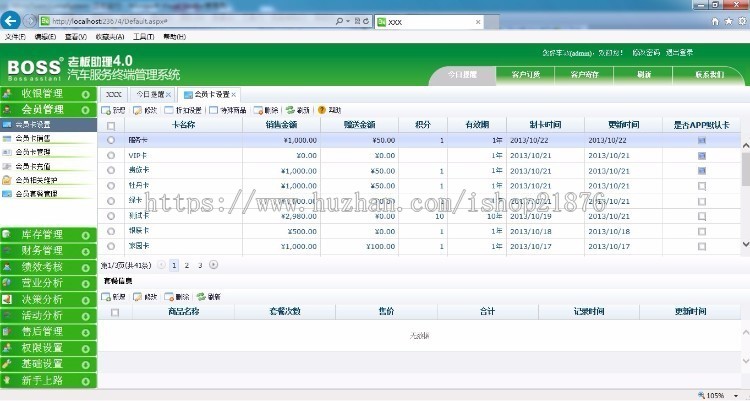Expand the 库存管理 sidebar section

coord(47,234)
